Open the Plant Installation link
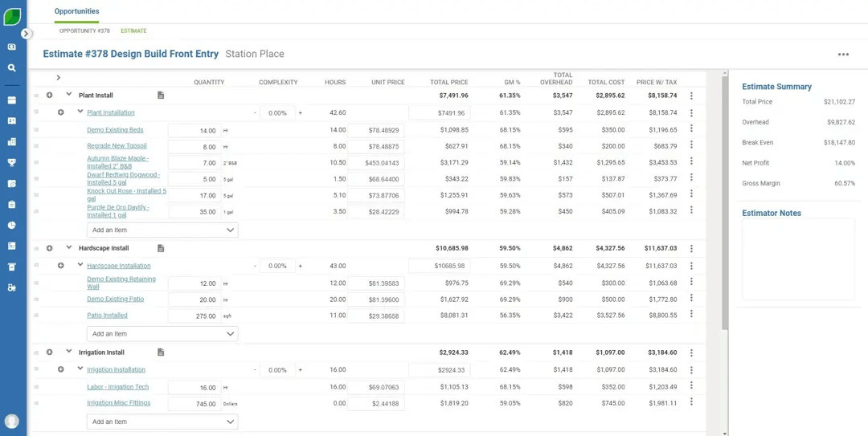Screen dimensions: 868x436 coord(111,112)
